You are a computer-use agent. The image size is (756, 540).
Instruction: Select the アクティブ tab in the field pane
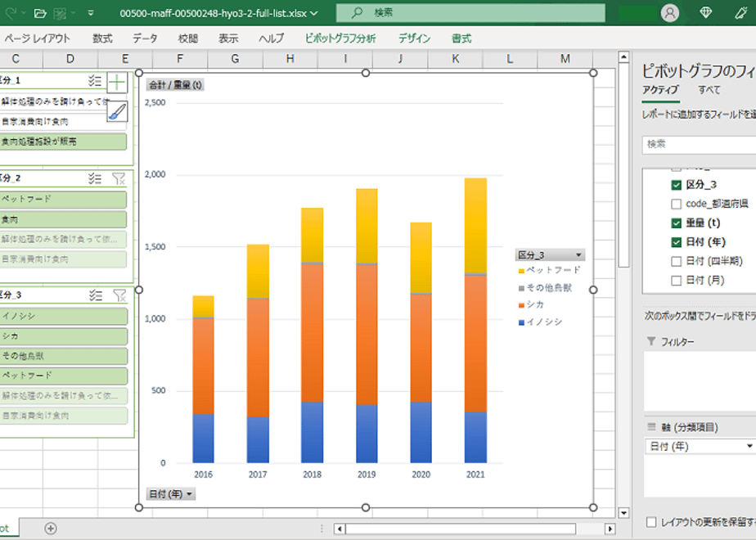pyautogui.click(x=660, y=90)
